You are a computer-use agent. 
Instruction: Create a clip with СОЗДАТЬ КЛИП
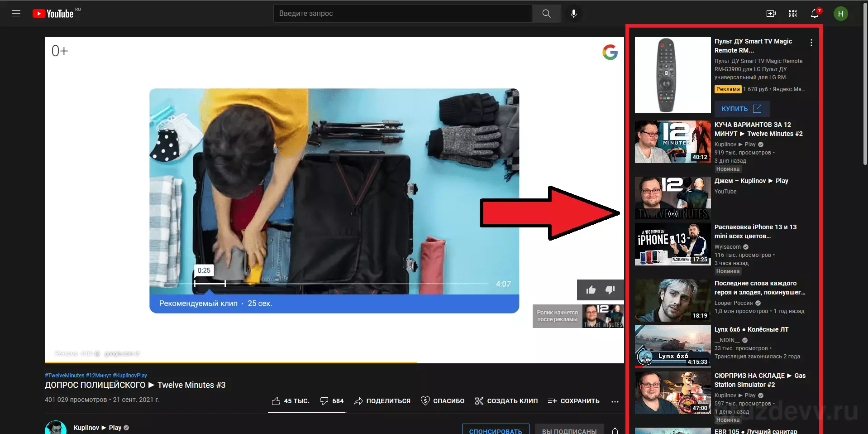click(506, 401)
